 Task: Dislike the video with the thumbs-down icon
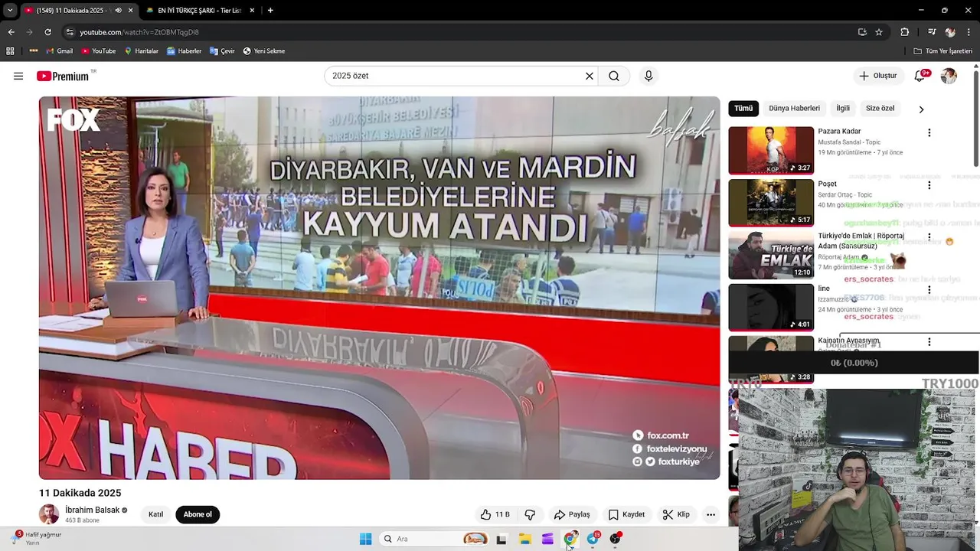tap(530, 514)
